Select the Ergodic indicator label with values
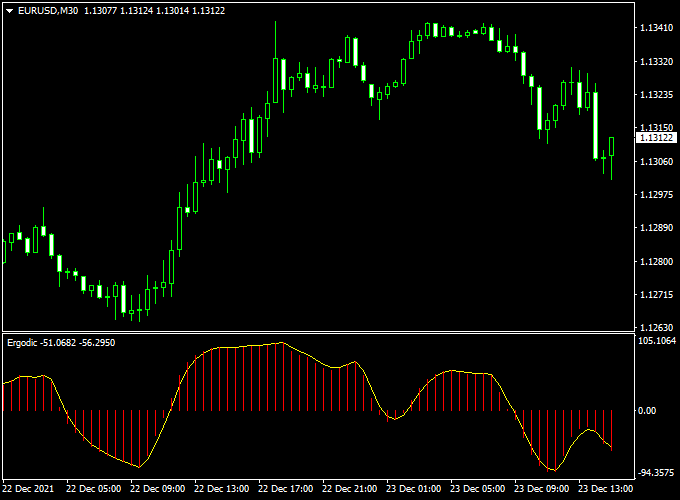The width and height of the screenshot is (680, 500). pyautogui.click(x=61, y=343)
